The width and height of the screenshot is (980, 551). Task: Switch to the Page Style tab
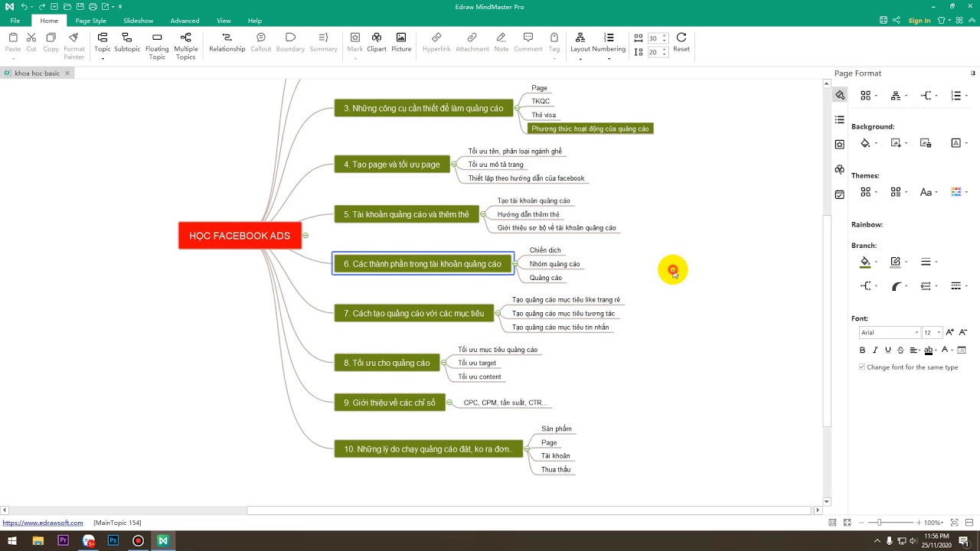tap(90, 21)
